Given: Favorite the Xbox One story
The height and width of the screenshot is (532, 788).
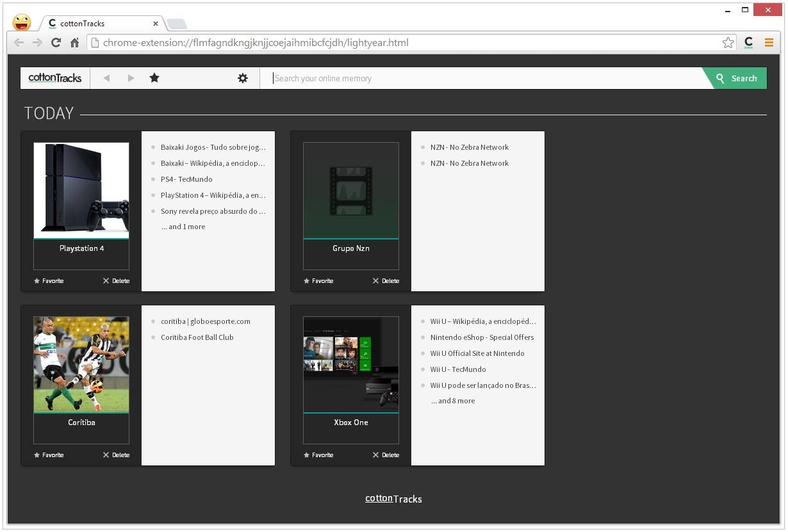Looking at the screenshot, I should (x=318, y=455).
